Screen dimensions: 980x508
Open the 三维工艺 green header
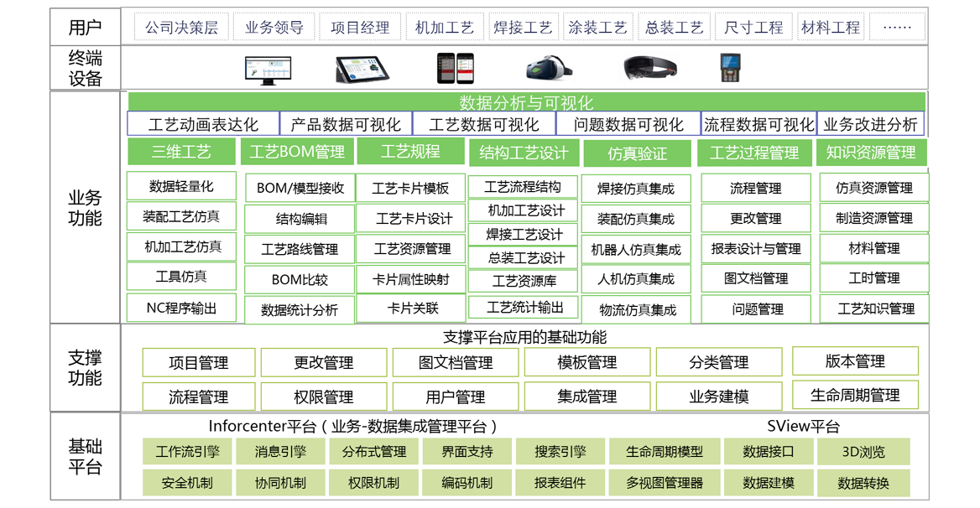(181, 152)
